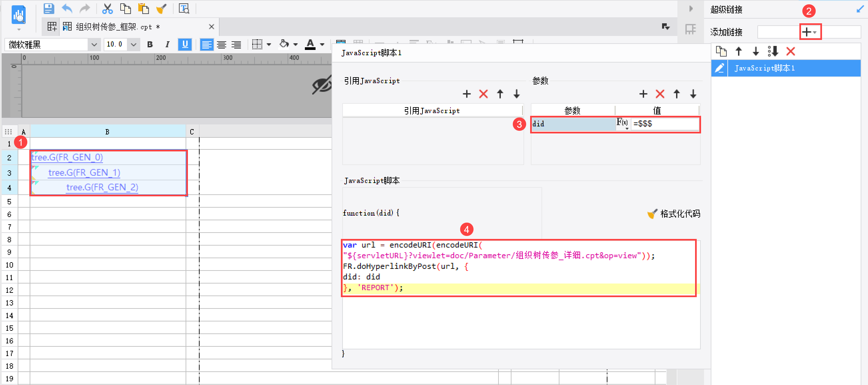Click the Format Painter brush icon

coord(161,9)
